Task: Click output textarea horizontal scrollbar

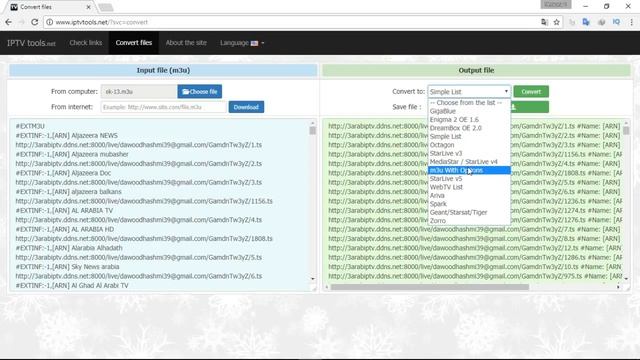Action: point(430,287)
